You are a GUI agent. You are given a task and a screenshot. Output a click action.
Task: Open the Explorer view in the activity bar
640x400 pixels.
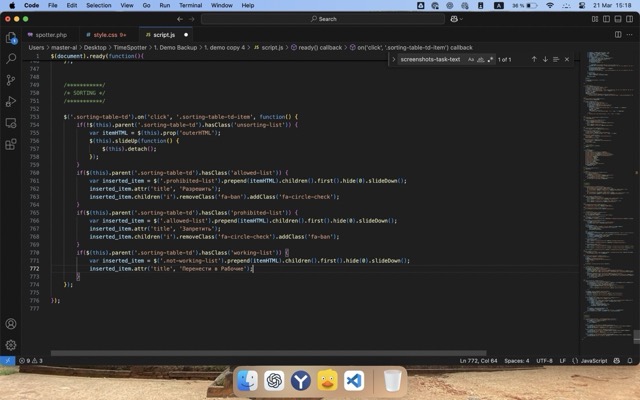point(11,38)
